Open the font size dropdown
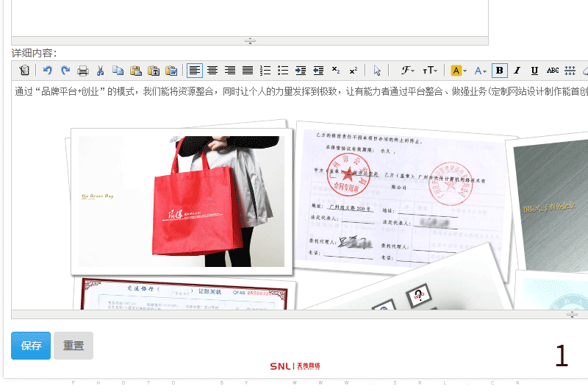The image size is (588, 392). click(430, 71)
